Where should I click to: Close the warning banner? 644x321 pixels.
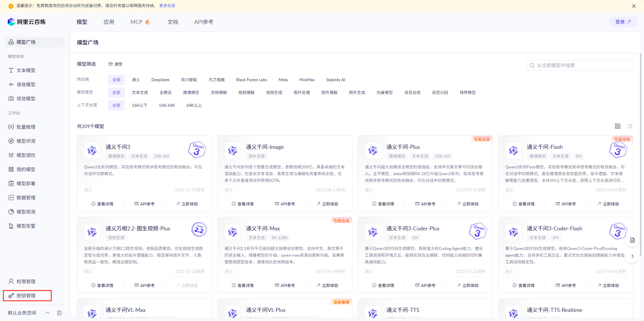pos(634,6)
